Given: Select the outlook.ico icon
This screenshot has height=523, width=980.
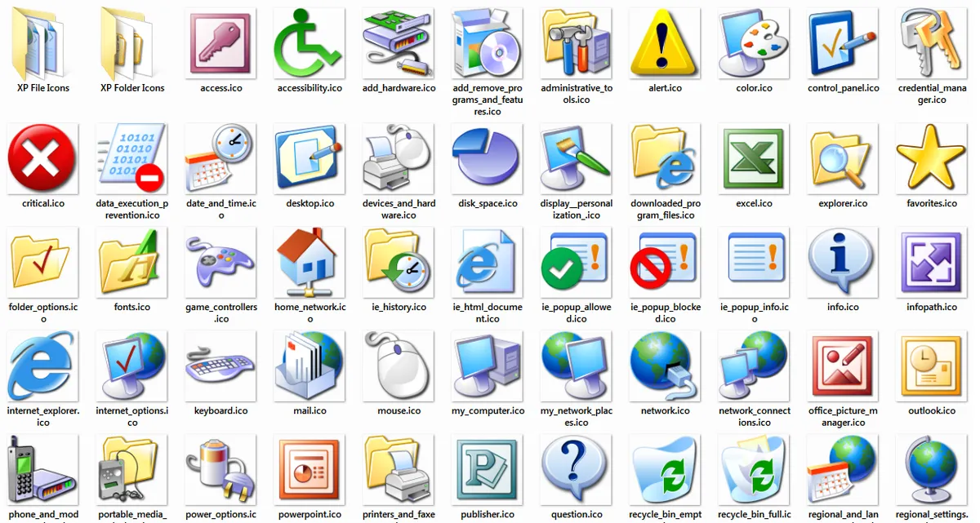Looking at the screenshot, I should [x=932, y=366].
